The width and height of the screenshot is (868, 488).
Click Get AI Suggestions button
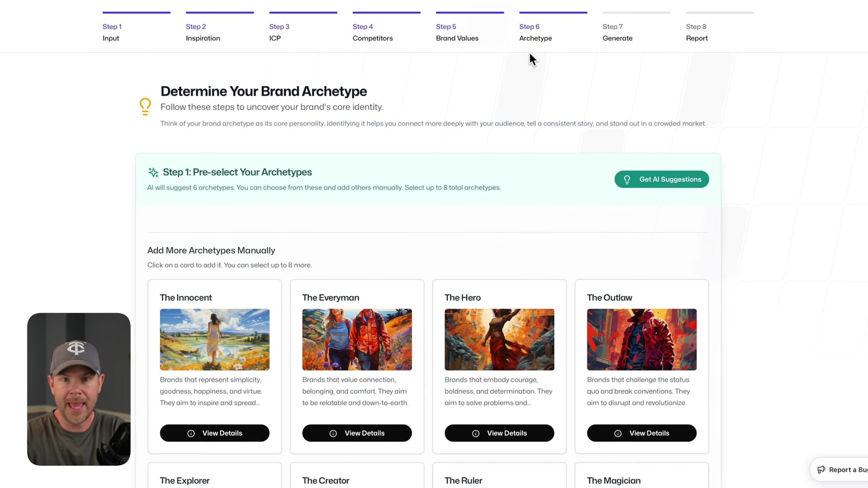(661, 179)
